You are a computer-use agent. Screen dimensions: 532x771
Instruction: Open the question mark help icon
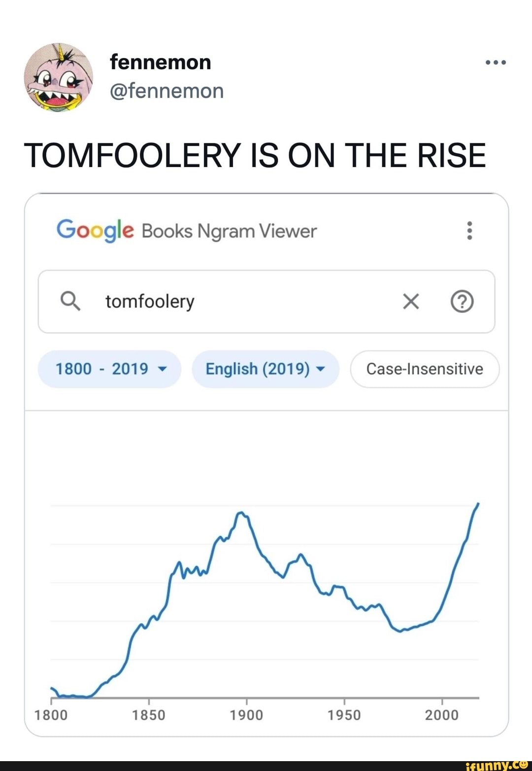coord(462,301)
